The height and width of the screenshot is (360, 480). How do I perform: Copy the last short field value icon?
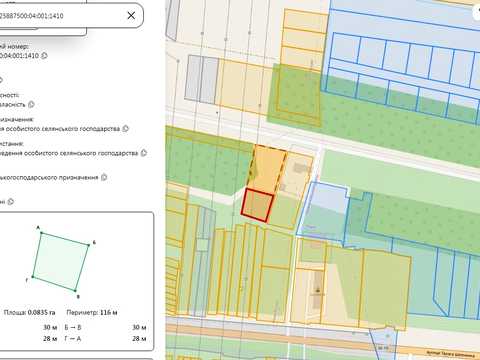(x=11, y=201)
